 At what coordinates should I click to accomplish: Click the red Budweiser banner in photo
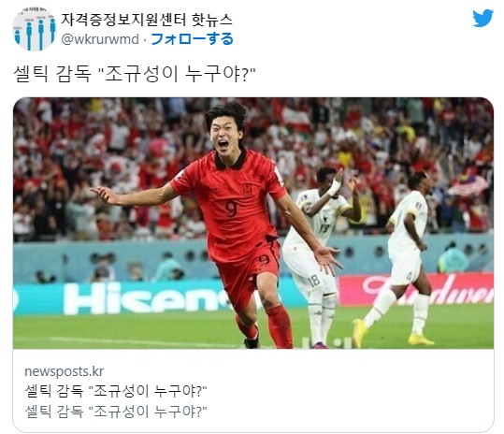coord(418,289)
